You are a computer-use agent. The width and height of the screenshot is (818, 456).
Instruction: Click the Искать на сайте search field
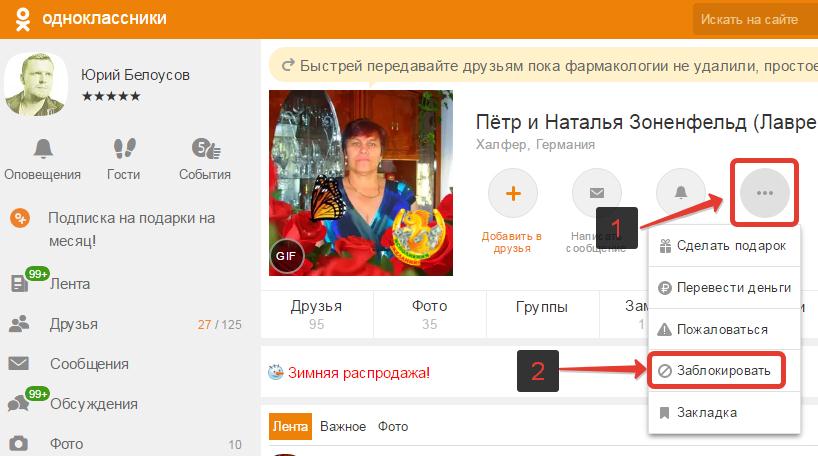point(755,19)
